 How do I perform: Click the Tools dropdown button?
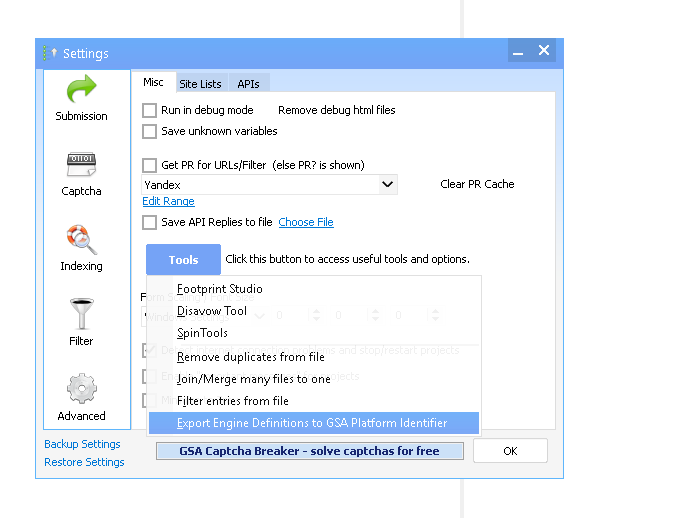tap(183, 260)
